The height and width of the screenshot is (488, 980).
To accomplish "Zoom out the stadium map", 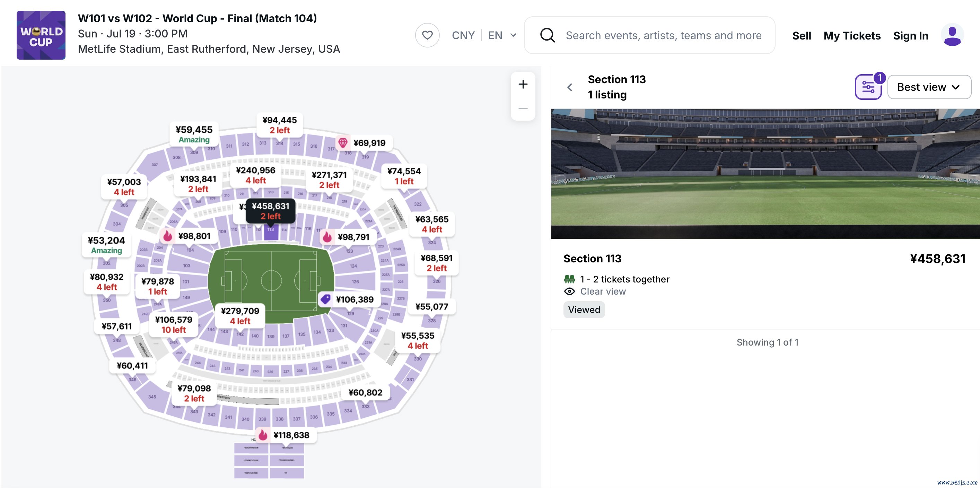I will [x=523, y=108].
